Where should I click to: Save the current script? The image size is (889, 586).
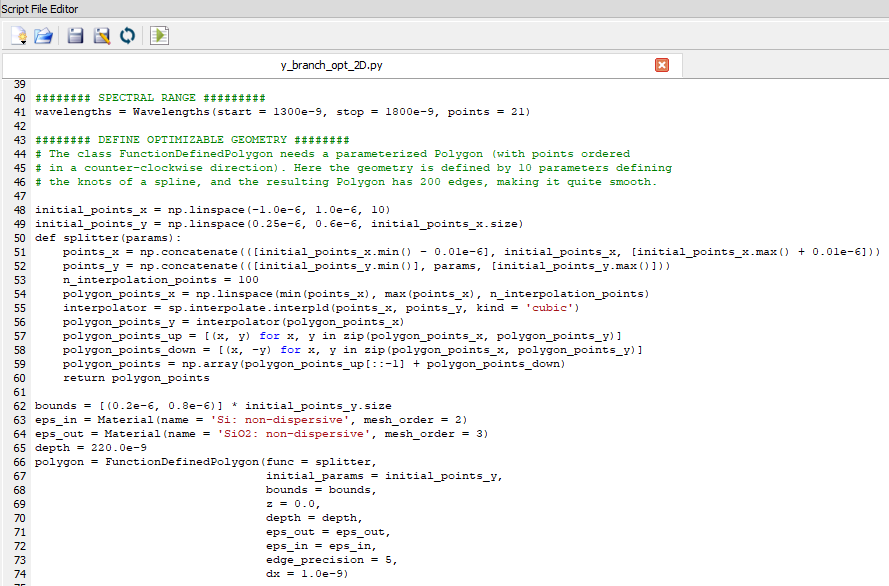tap(75, 36)
